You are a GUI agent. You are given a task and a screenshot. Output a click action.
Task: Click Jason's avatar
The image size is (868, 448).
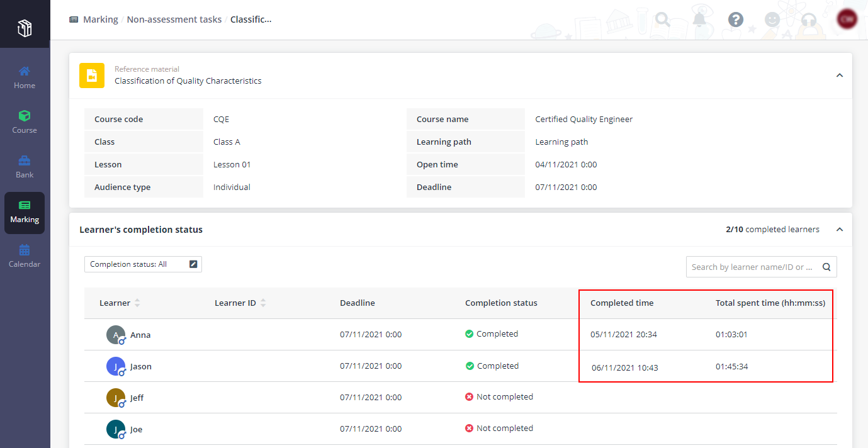(x=116, y=366)
